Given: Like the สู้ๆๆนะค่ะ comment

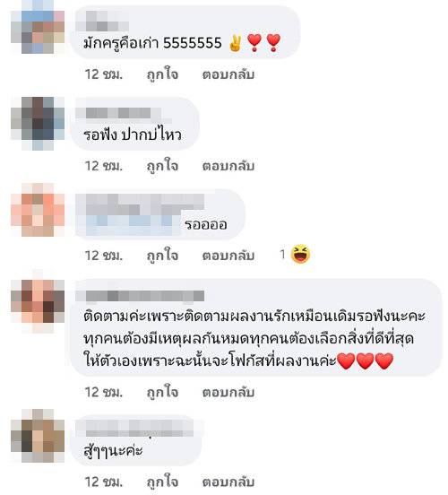Looking at the screenshot, I should click(162, 482).
